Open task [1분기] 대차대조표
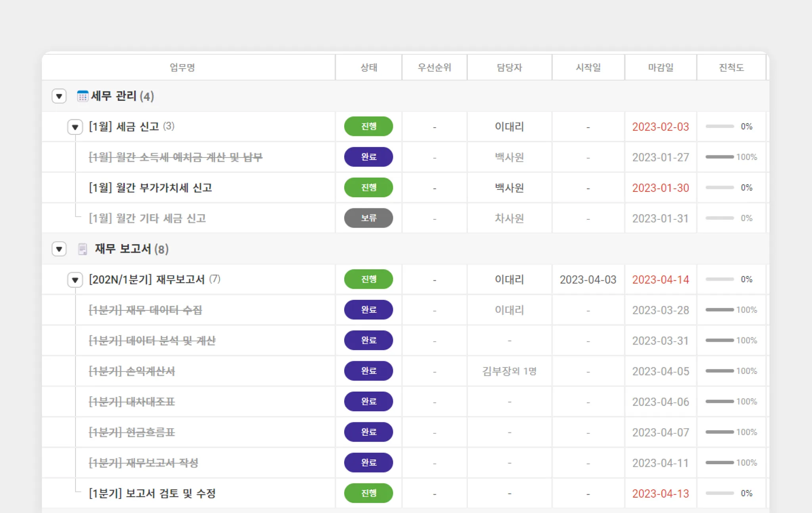 tap(132, 402)
